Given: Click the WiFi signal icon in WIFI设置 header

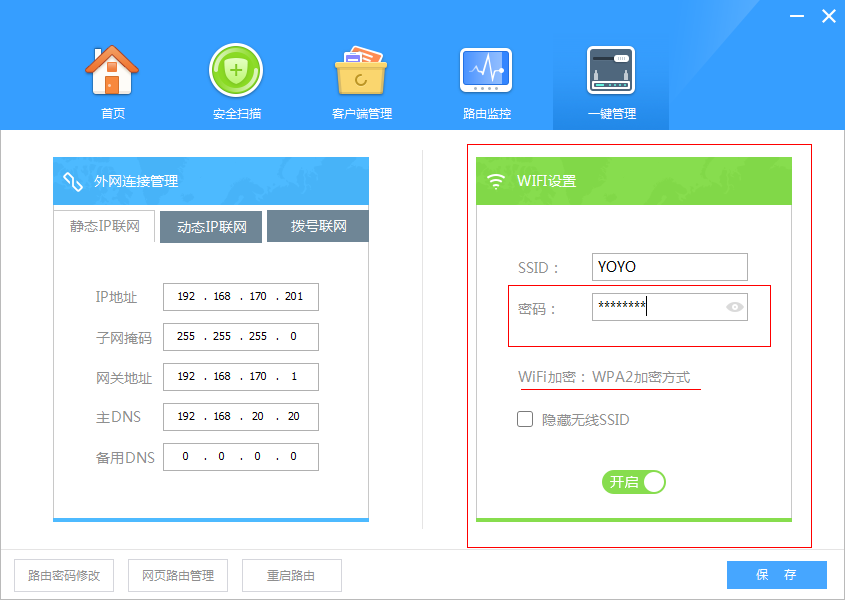Looking at the screenshot, I should pyautogui.click(x=495, y=181).
